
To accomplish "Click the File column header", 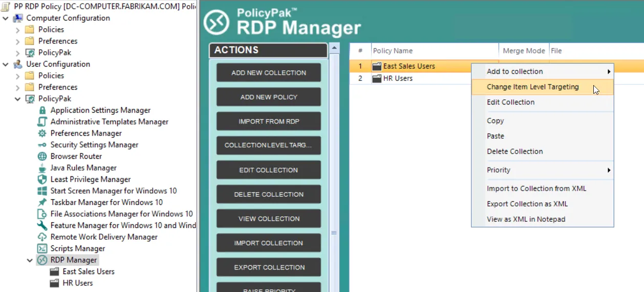I will 596,51.
